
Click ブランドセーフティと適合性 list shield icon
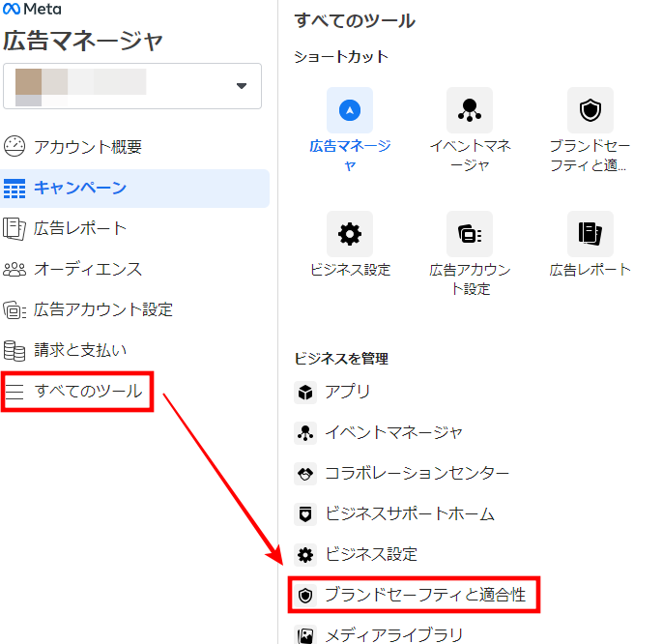click(305, 596)
